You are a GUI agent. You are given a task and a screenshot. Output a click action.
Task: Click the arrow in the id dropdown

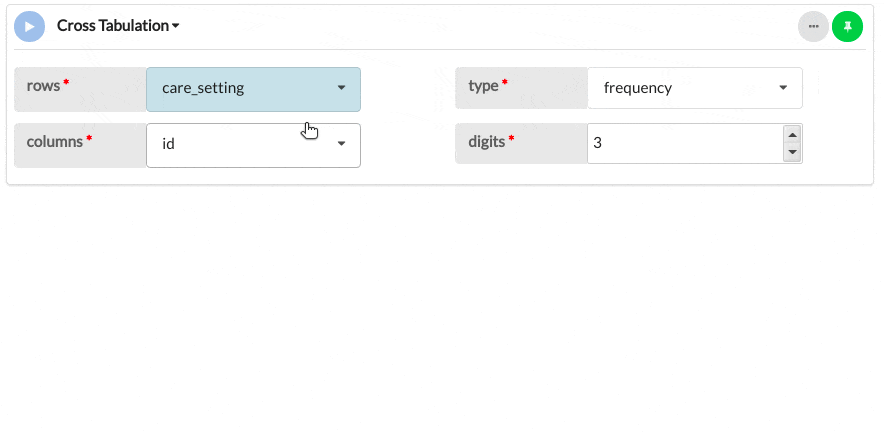point(341,144)
